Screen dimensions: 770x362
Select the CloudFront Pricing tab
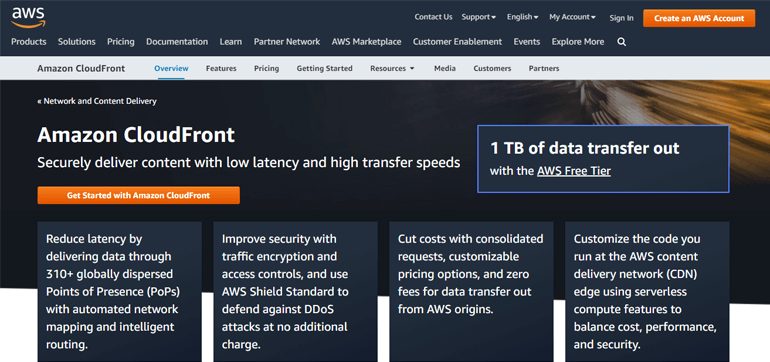pyautogui.click(x=267, y=68)
